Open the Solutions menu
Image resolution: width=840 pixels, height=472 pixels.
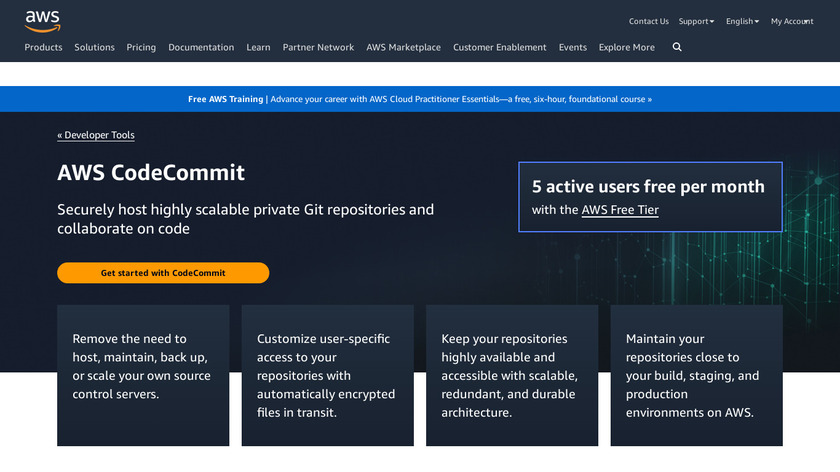[94, 47]
